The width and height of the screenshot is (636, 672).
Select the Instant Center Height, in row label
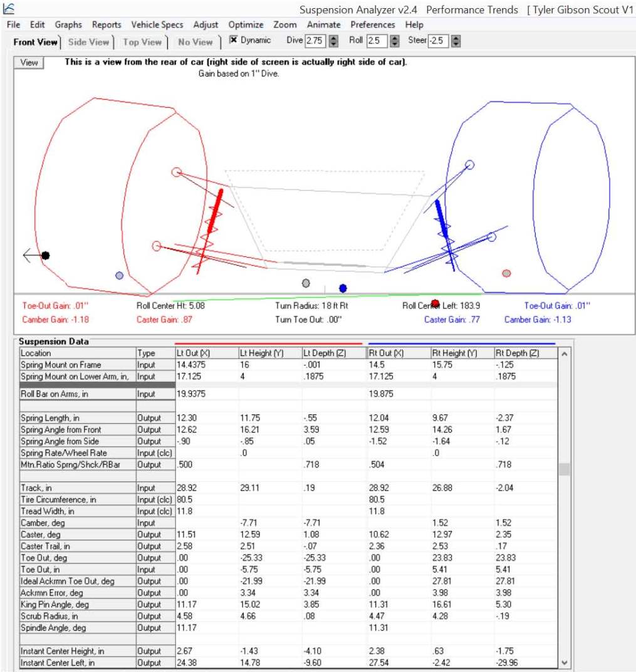pos(78,651)
